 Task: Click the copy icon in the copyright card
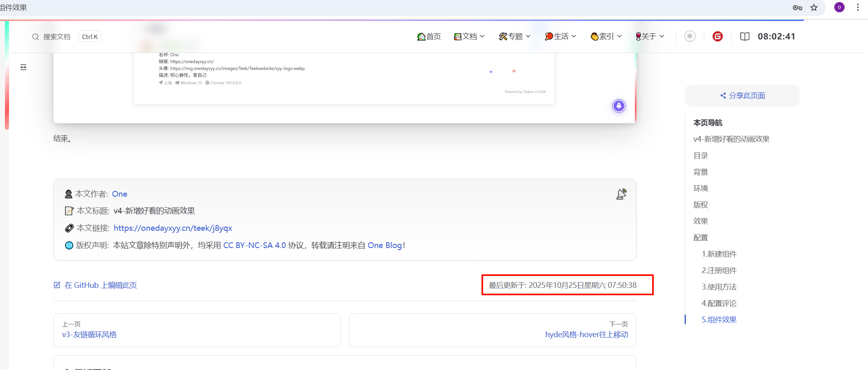[x=621, y=194]
